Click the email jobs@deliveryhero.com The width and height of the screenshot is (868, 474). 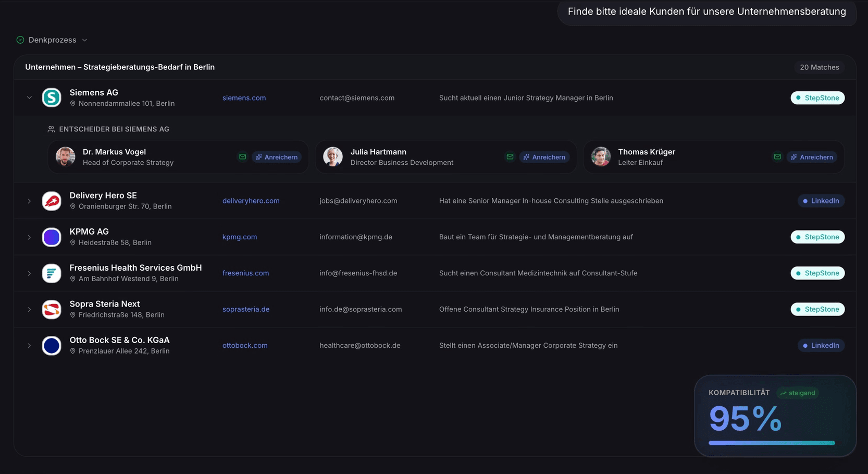[x=358, y=201]
